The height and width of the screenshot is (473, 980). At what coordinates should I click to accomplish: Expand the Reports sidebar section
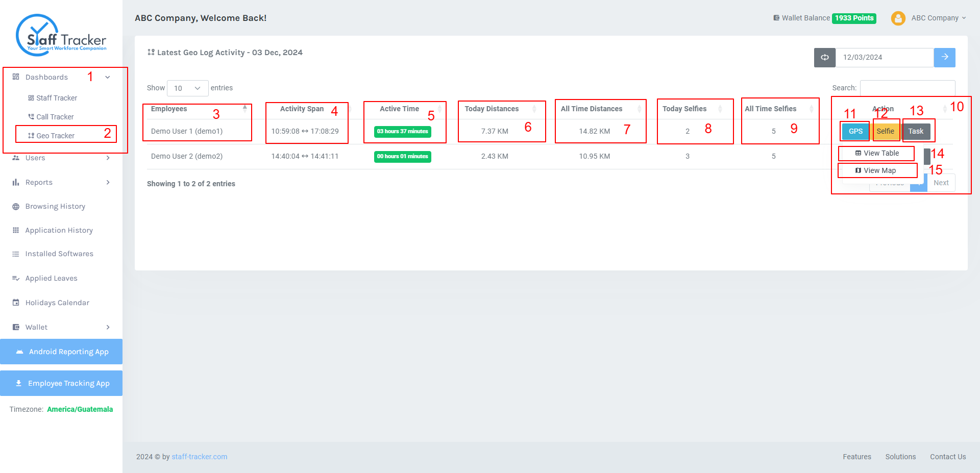coord(61,182)
